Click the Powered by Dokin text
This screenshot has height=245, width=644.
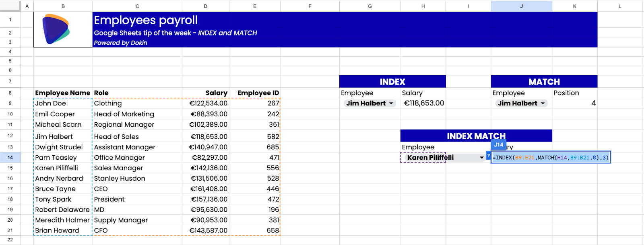point(121,43)
